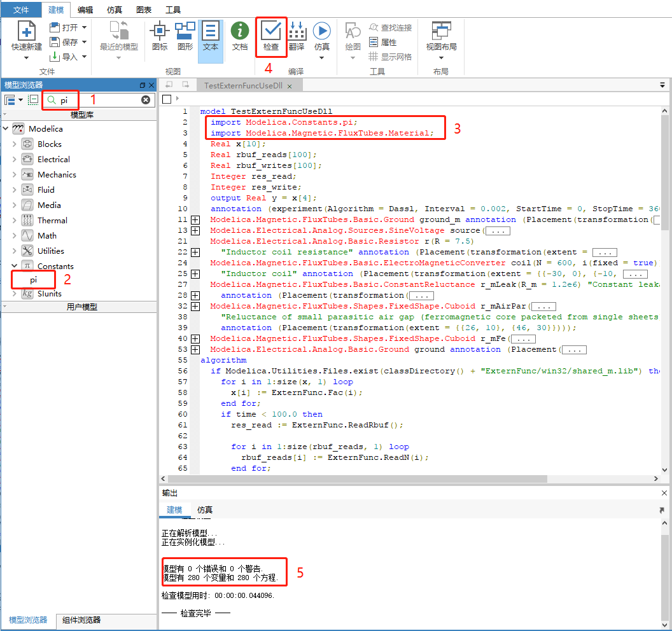Select the 仿真 output tab

click(x=204, y=510)
